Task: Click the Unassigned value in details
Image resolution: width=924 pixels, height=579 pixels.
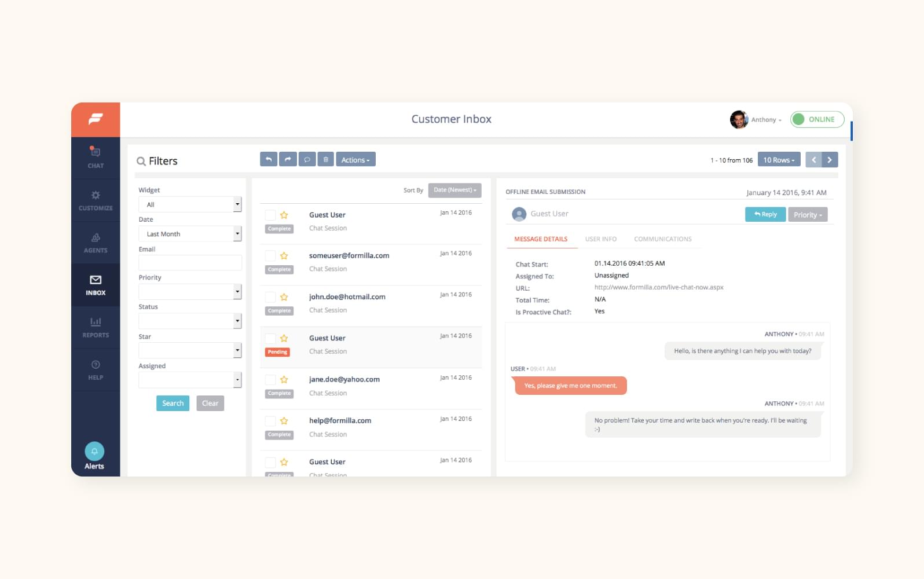Action: 611,276
